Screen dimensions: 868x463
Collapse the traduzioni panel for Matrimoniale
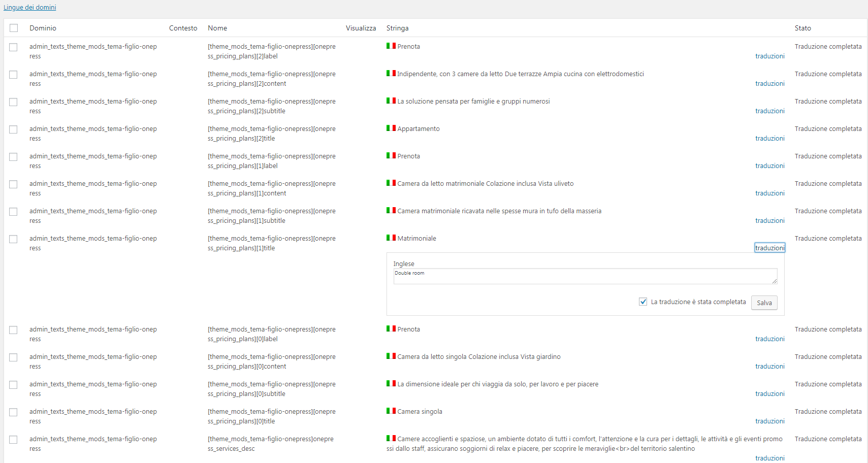pos(769,248)
